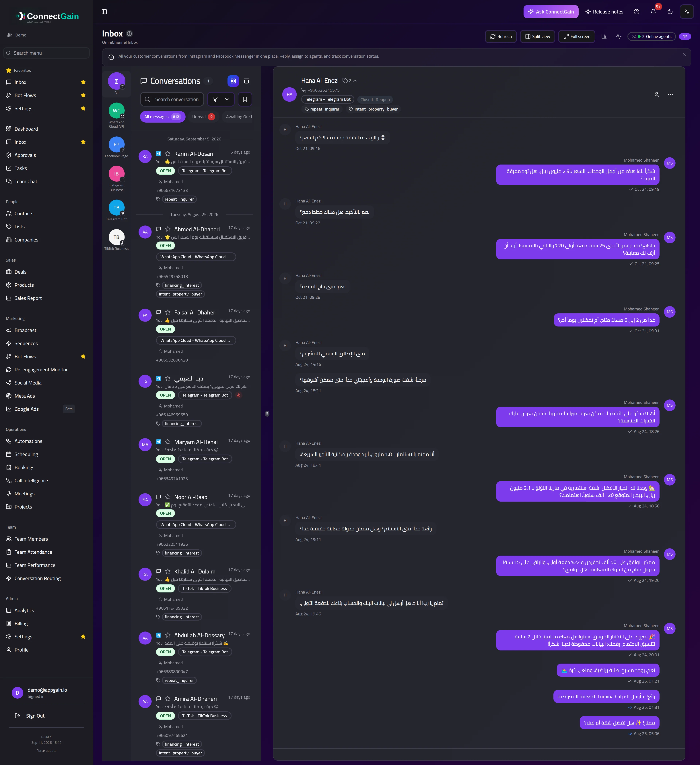Viewport: 700px width, 765px height.
Task: Open Release notes
Action: point(604,12)
